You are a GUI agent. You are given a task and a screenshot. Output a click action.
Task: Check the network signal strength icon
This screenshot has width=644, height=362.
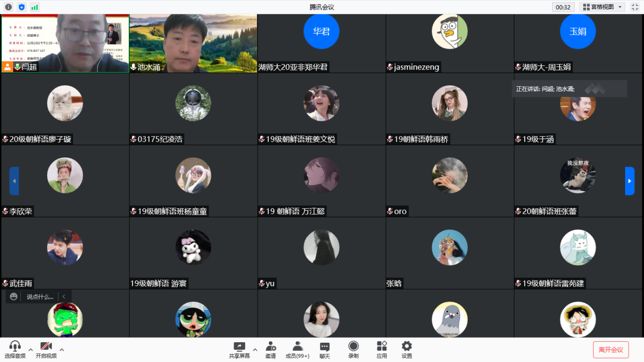(x=35, y=7)
